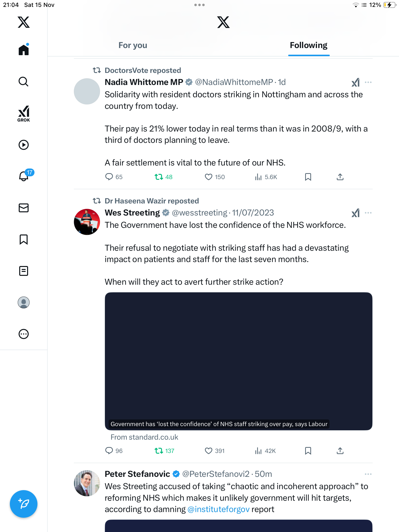Viewport: 399px width, 532px height.
Task: Open the More menu in sidebar
Action: tap(24, 334)
